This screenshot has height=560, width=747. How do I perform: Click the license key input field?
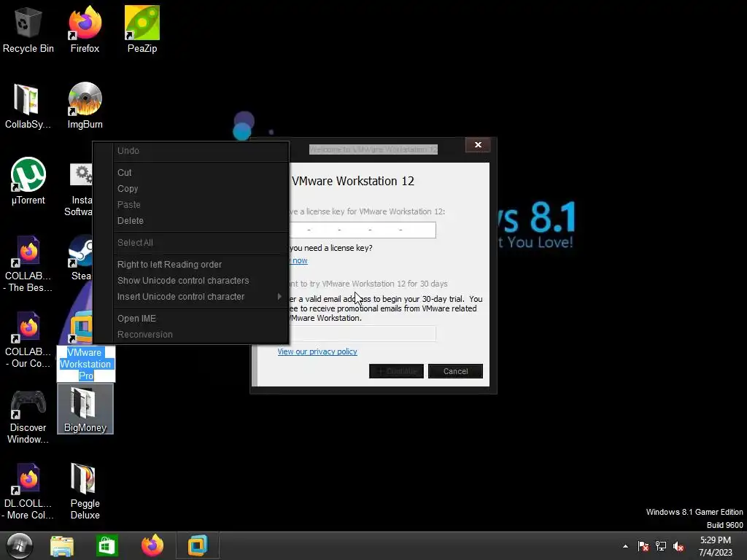point(363,230)
